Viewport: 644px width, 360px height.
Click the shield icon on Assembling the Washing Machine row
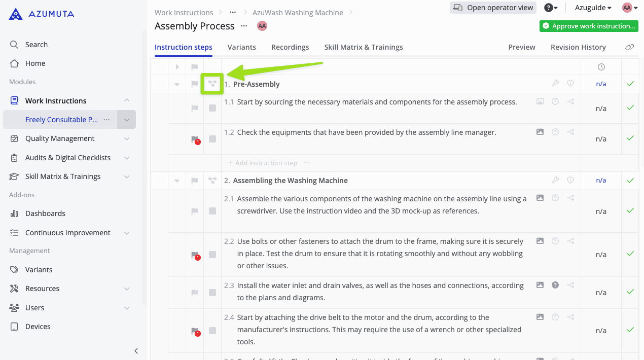point(570,180)
